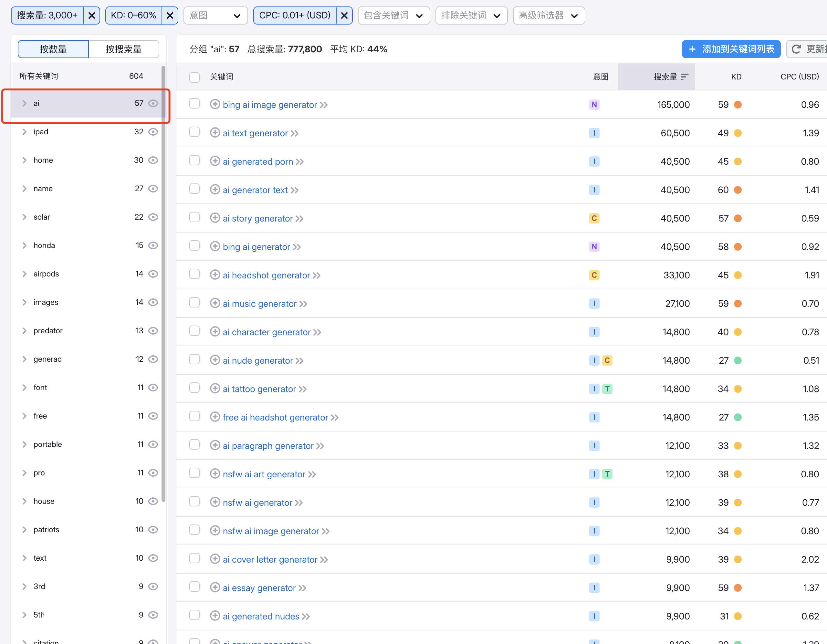Click plus icon beside 'ai essay generator'
This screenshot has height=644, width=827.
(x=215, y=587)
